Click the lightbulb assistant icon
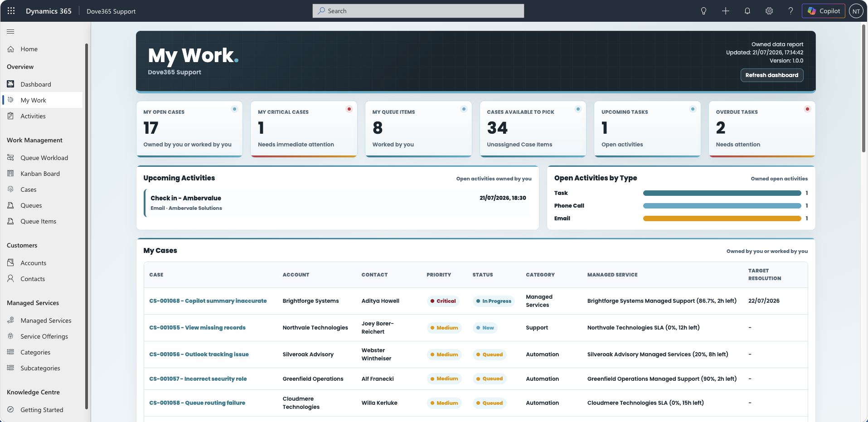The width and height of the screenshot is (868, 422). click(x=703, y=11)
